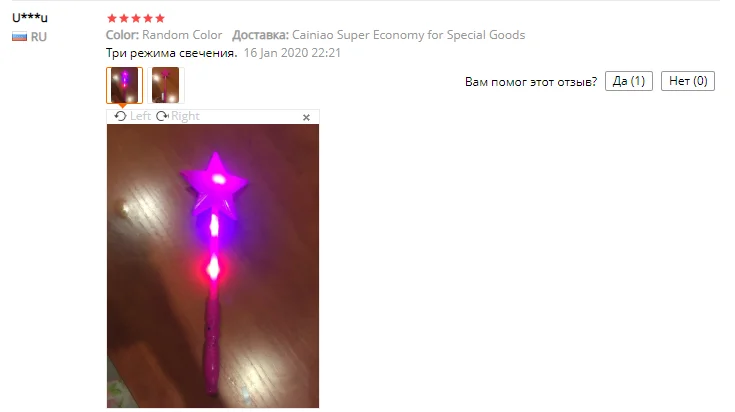
Task: Vote Да (1) for helpful review
Action: coord(629,81)
